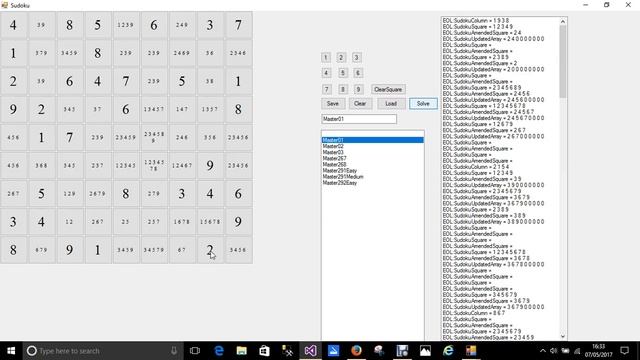The height and width of the screenshot is (360, 640).
Task: Click the taskbar search box
Action: pos(103,351)
